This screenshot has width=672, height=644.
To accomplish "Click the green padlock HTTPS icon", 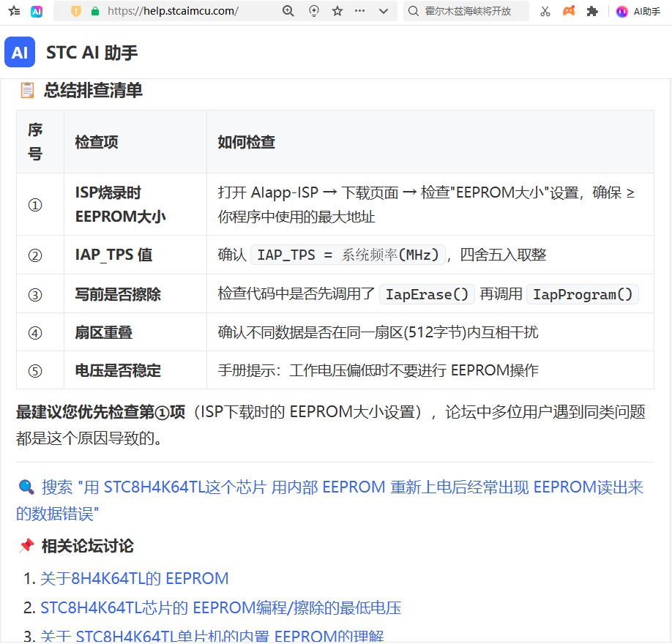I will coord(95,11).
